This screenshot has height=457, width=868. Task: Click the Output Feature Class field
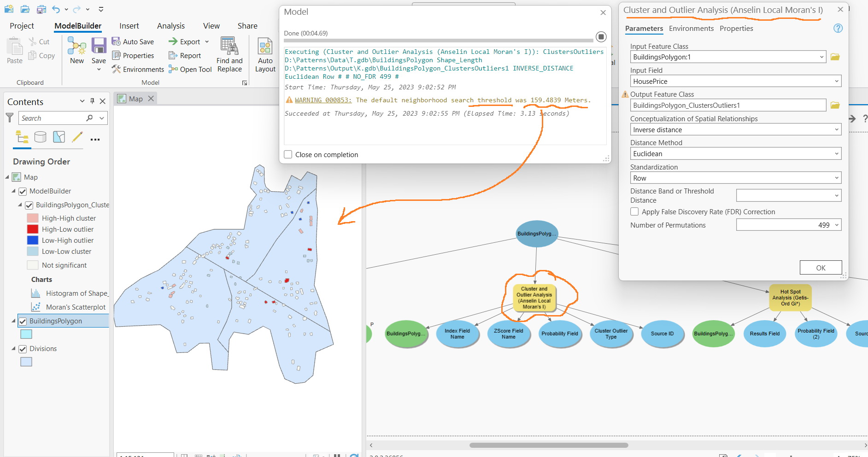coord(728,105)
